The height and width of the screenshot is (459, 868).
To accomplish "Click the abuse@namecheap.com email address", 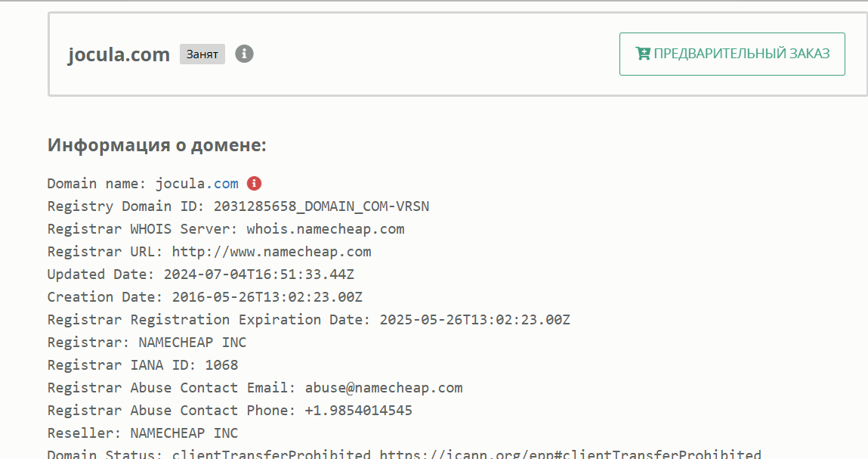I will click(x=384, y=388).
